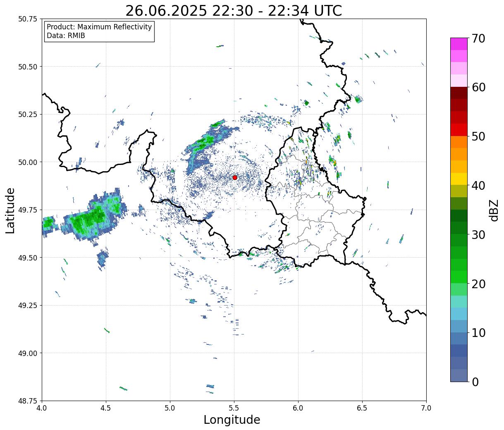Screen dimensions: 504x430
Task: Click the Latitude axis label
Action: coord(10,210)
